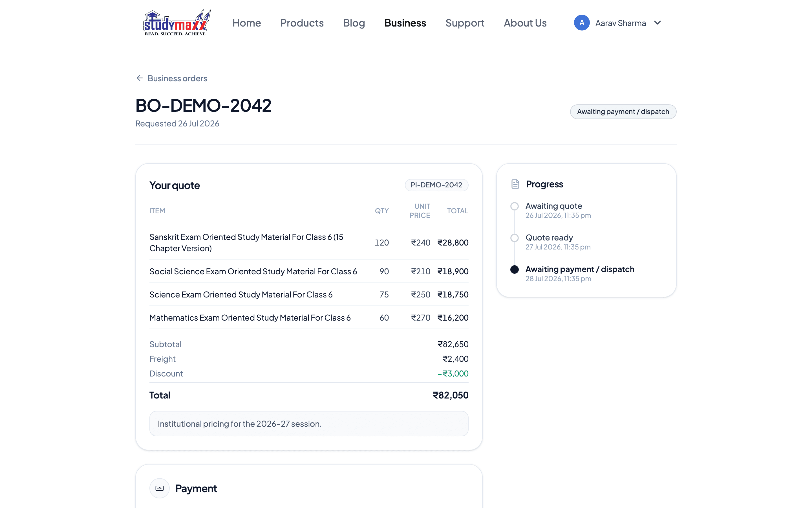Click the Freight ₹2,400 amount
Image resolution: width=812 pixels, height=508 pixels.
pos(455,359)
